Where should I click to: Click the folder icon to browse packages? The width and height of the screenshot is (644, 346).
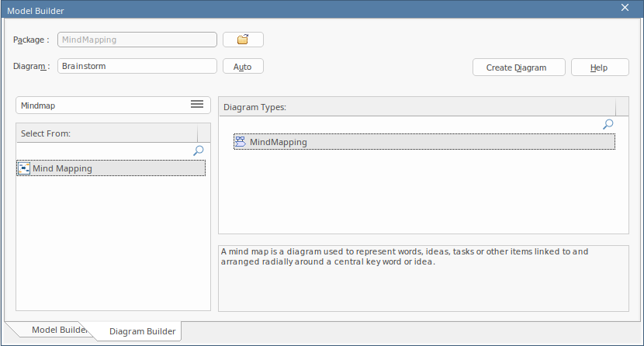tap(243, 40)
